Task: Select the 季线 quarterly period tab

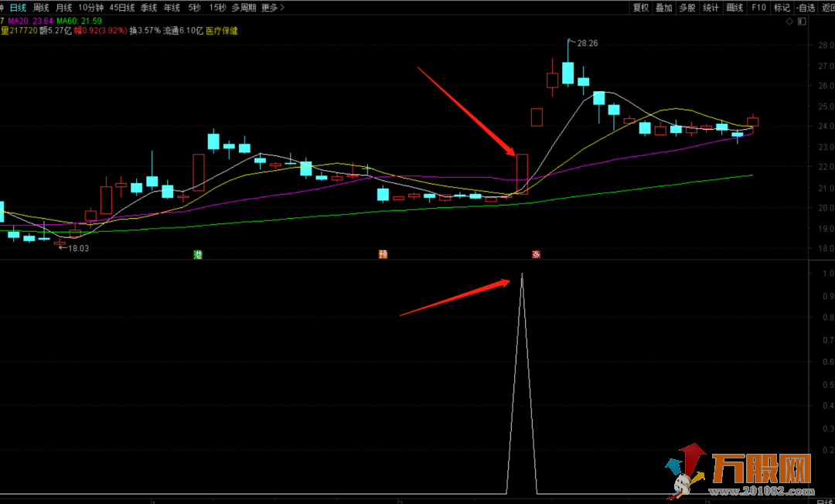Action: pyautogui.click(x=148, y=8)
